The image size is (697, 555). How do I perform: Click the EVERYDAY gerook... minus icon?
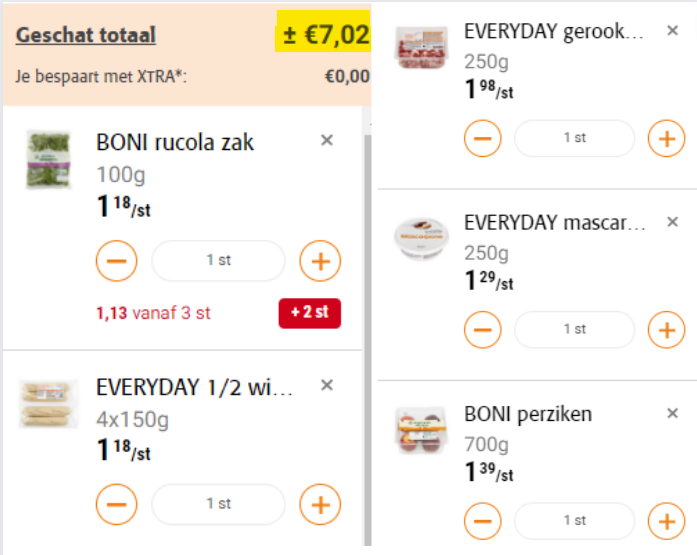(483, 138)
